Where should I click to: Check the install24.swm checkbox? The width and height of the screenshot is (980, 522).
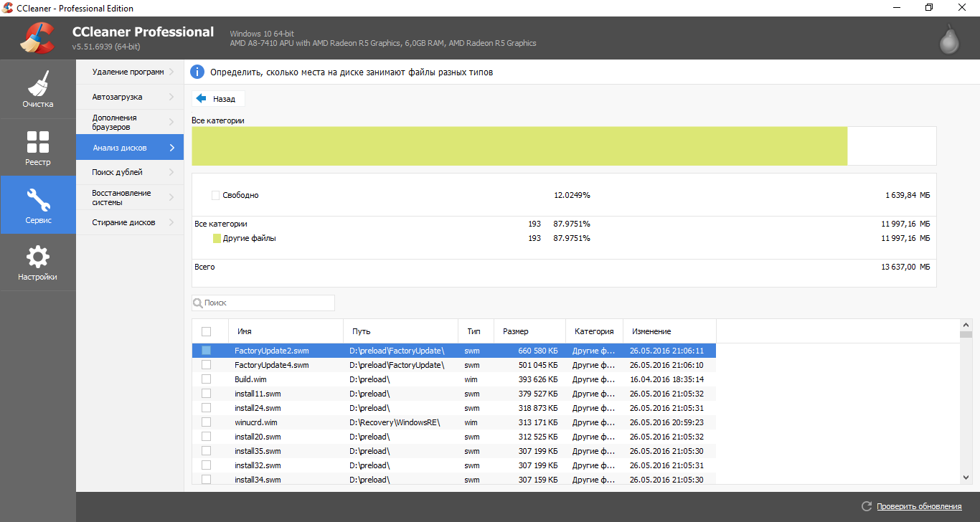[x=207, y=408]
